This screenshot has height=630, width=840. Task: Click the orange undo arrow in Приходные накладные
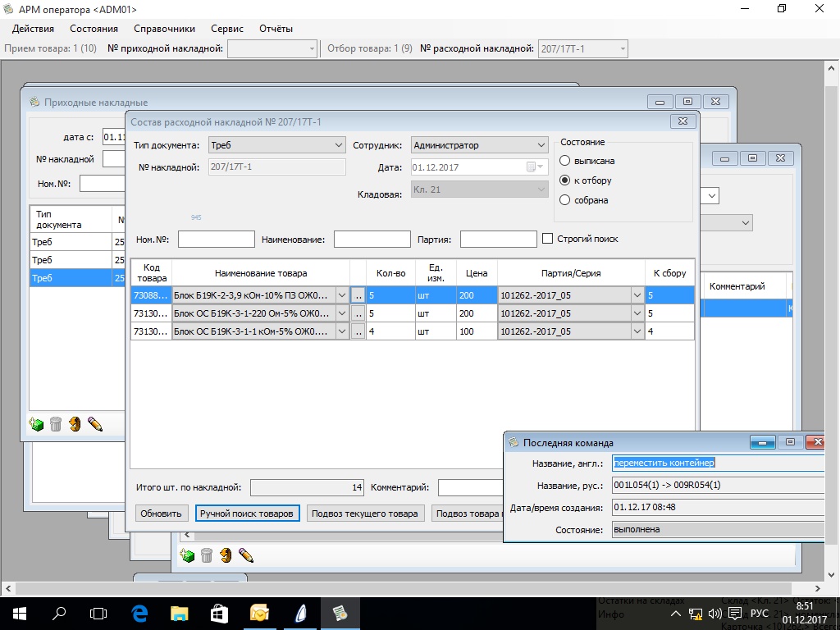(x=75, y=424)
